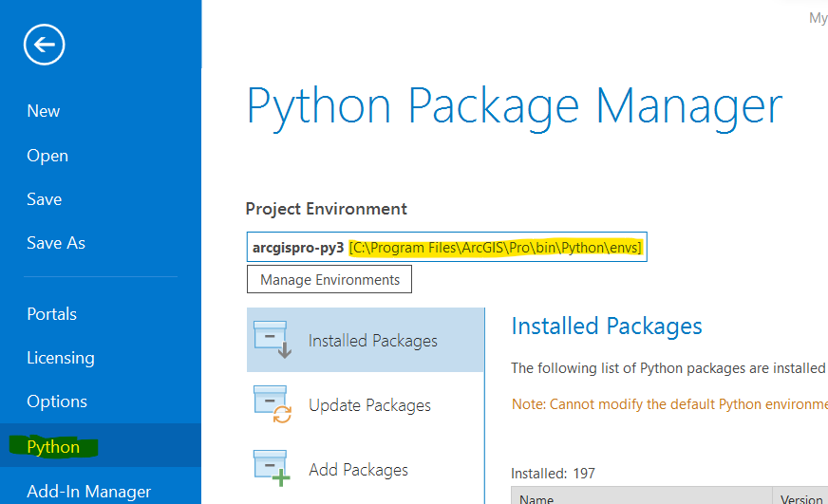Viewport: 828px width, 504px height.
Task: Click the Add Packages plus icon
Action: tap(273, 468)
